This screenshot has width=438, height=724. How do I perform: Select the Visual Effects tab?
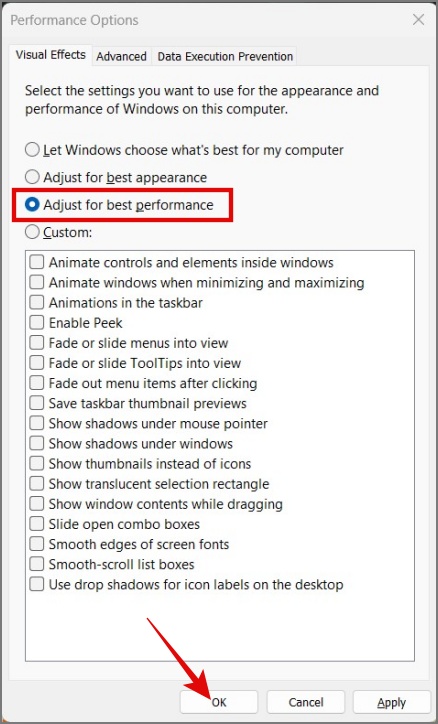pos(51,54)
